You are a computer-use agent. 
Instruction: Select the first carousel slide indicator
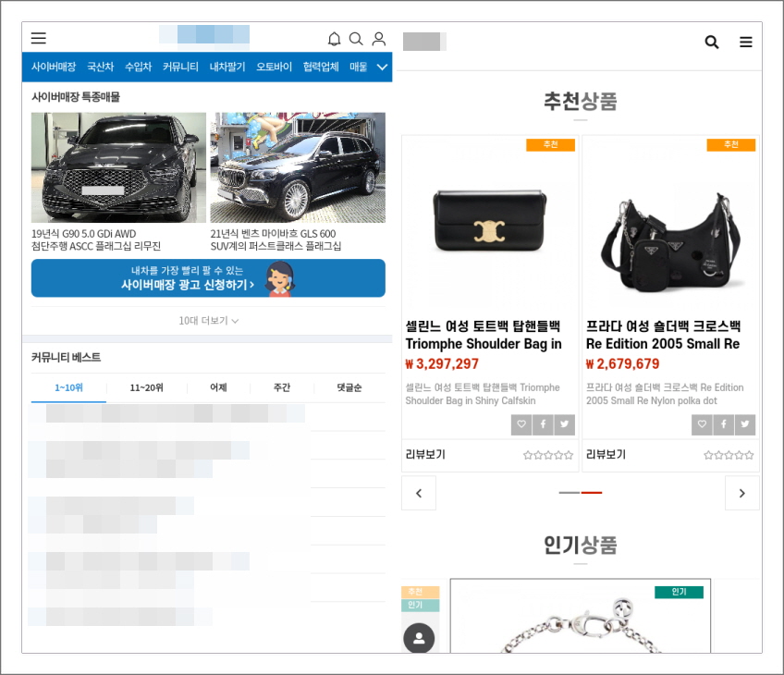coord(569,493)
